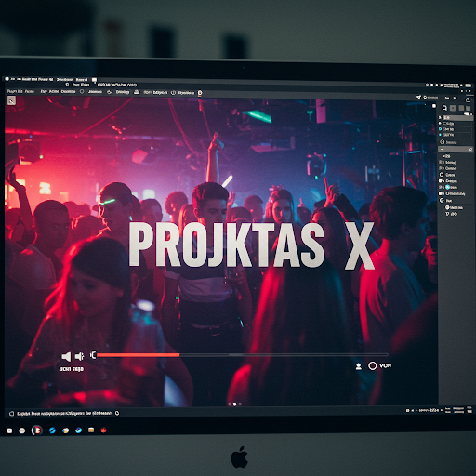Open the red and white circular taskbar app
The height and width of the screenshot is (476, 476).
[36, 430]
